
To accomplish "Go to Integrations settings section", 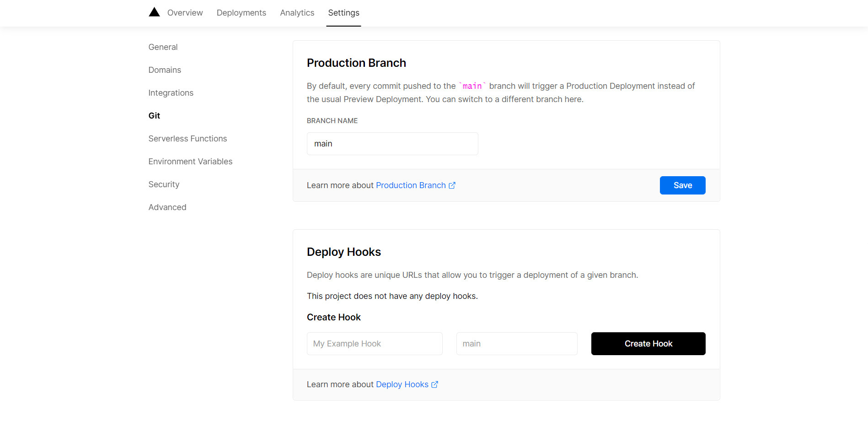I will [x=171, y=93].
